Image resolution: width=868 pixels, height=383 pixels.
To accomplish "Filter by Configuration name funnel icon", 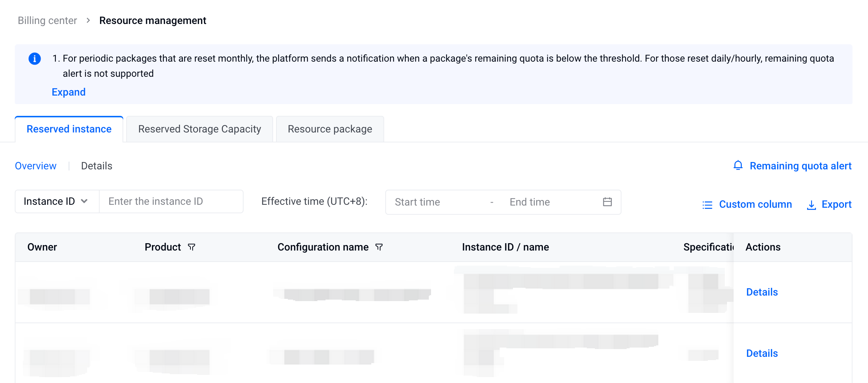I will click(379, 247).
